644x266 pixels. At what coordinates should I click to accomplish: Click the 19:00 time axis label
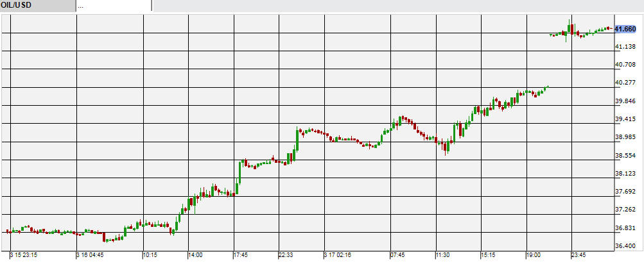[x=534, y=255]
